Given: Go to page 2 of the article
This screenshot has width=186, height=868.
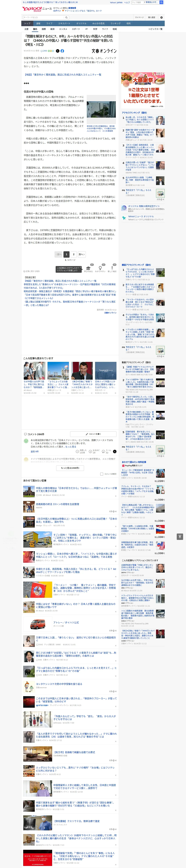Looking at the screenshot, I should [x=74, y=254].
